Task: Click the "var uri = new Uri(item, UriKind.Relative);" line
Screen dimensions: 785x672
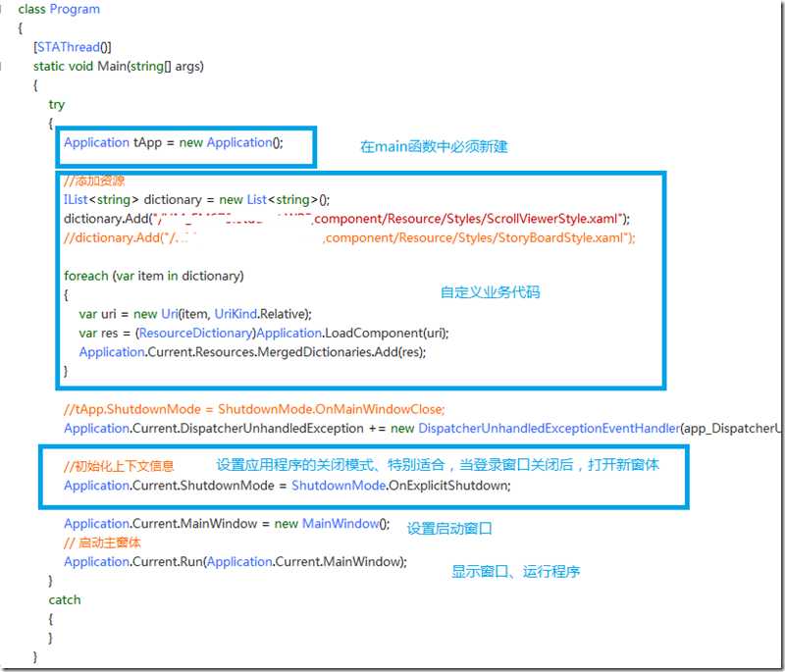Action: (x=195, y=314)
